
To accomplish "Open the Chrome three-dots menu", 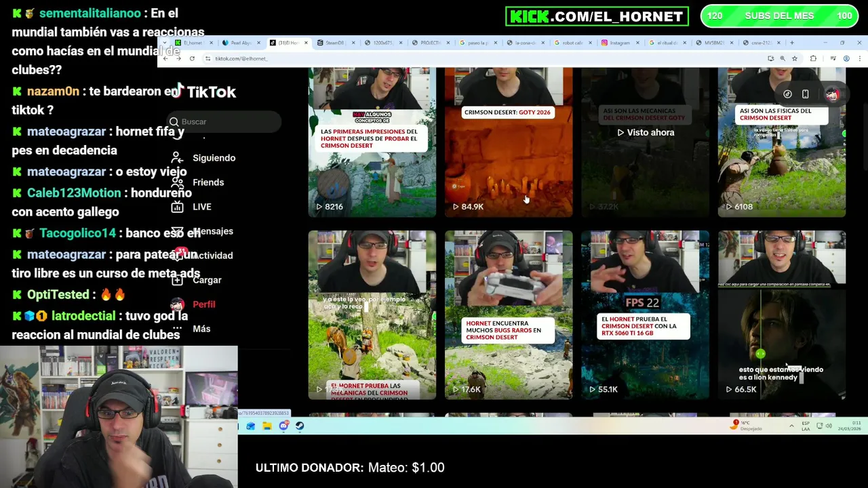I will [x=861, y=58].
